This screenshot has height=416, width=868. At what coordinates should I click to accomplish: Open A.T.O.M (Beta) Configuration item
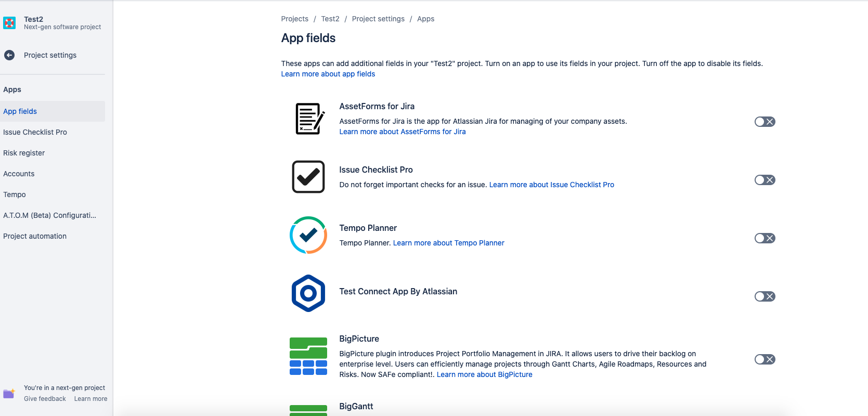(x=53, y=215)
